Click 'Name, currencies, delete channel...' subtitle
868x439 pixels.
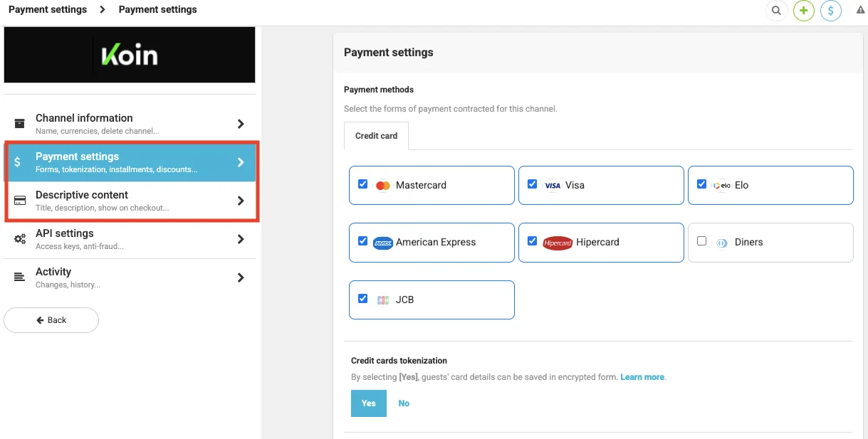(98, 131)
